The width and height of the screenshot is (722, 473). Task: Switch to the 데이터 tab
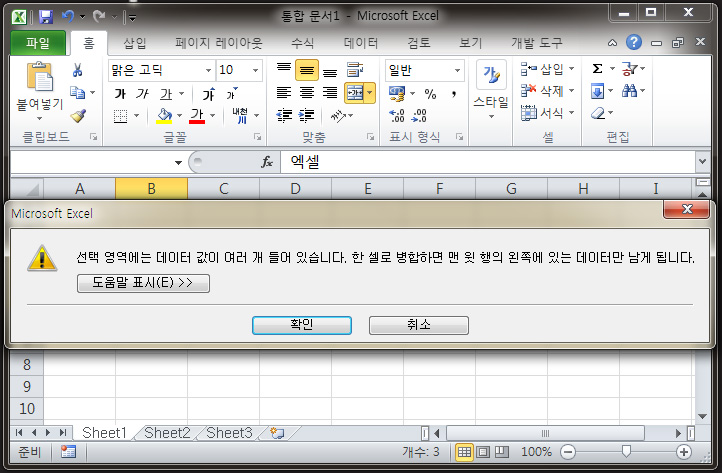coord(361,43)
